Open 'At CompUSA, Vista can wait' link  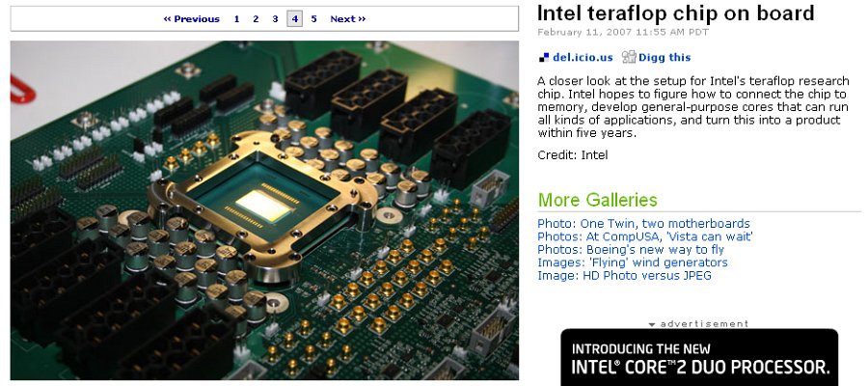[645, 236]
